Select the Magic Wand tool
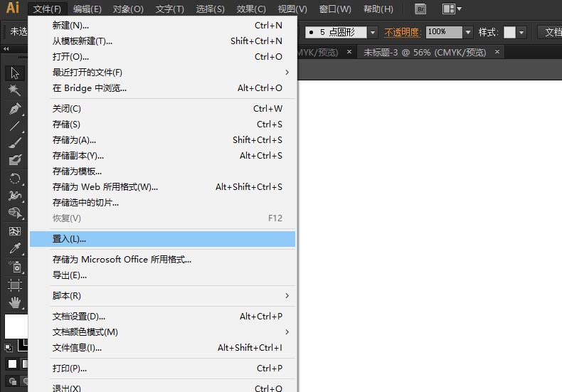This screenshot has width=562, height=392. (14, 90)
